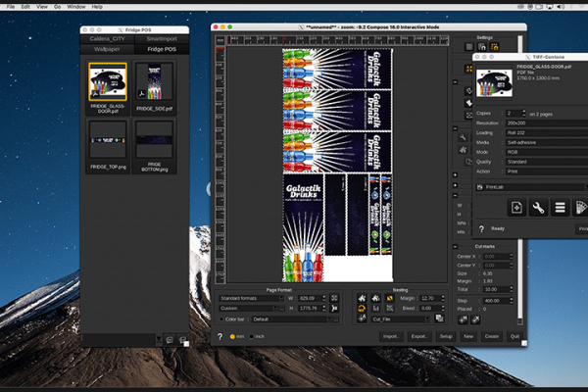Enable the Color bar checkbox
588x392 pixels.
pyautogui.click(x=221, y=318)
